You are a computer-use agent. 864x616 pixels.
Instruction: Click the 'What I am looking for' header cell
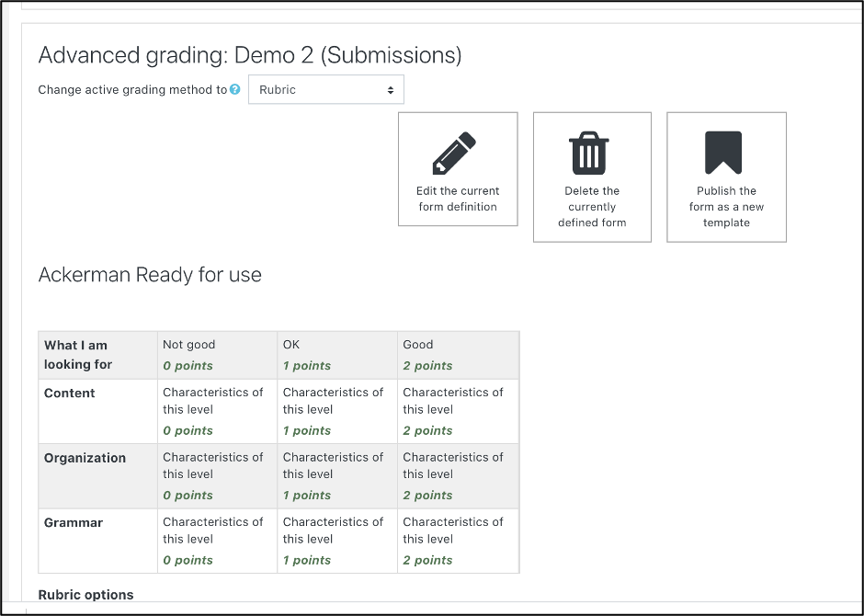point(79,355)
